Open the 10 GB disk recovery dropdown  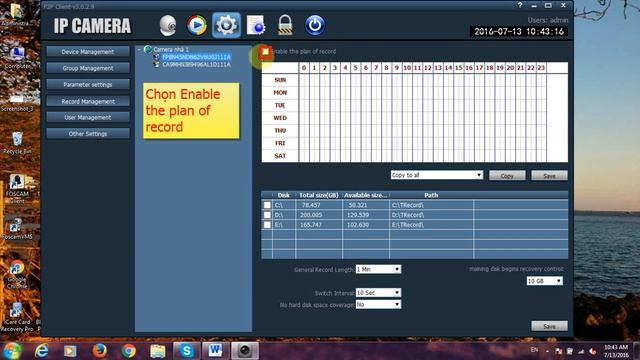544,281
